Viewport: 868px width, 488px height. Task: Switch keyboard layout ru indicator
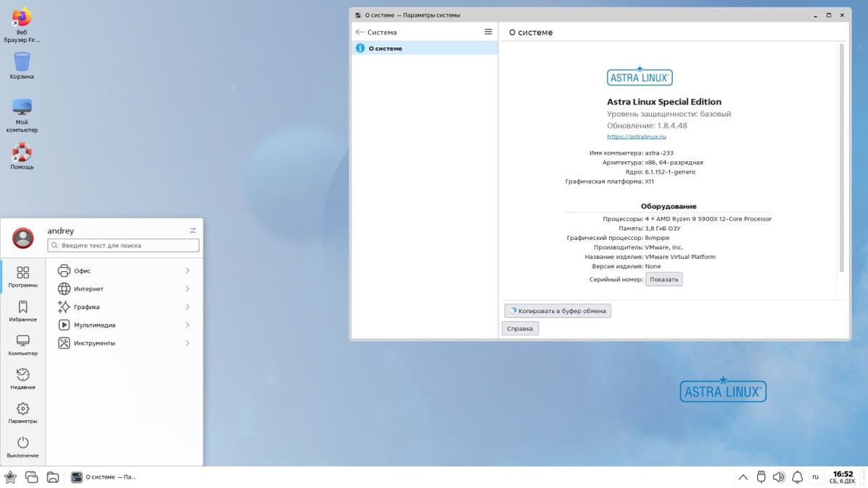[815, 477]
